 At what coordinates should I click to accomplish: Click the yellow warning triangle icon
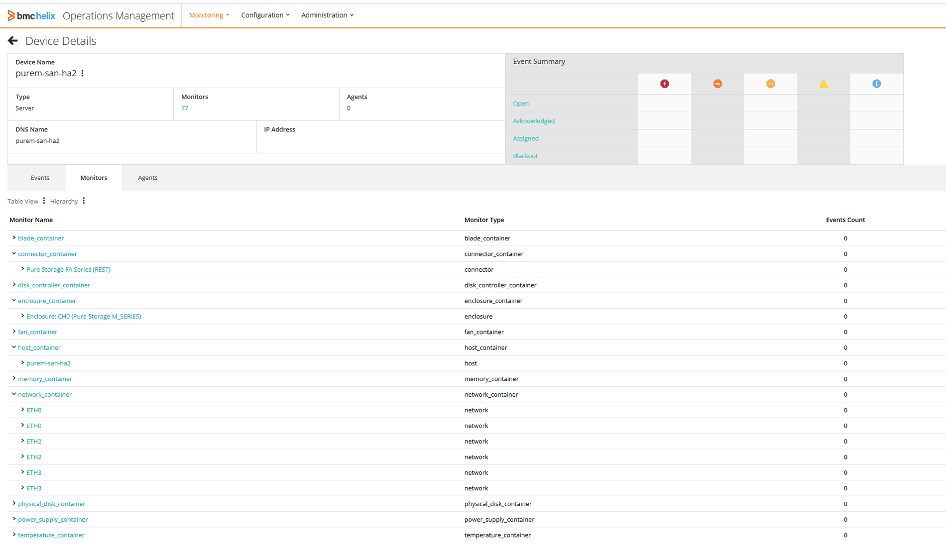pos(824,84)
